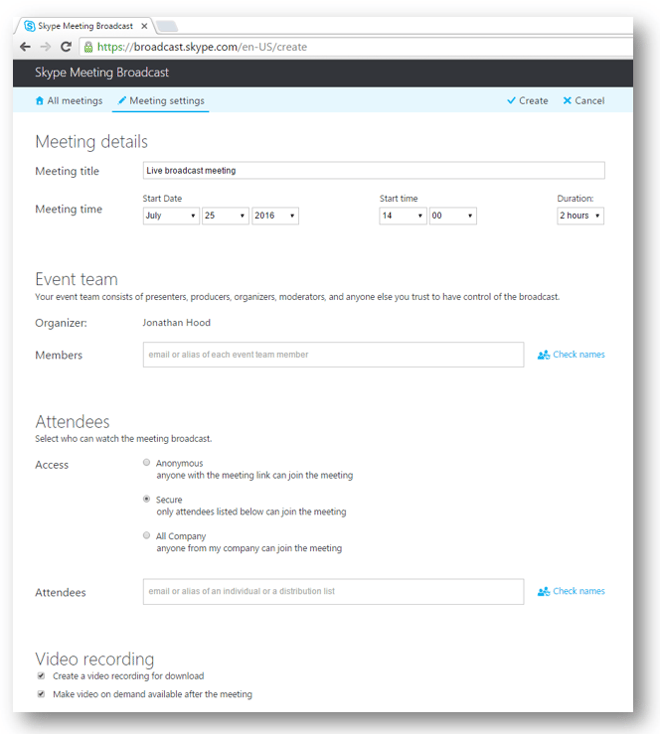Click the checkmark icon next to Create
The image size is (660, 734).
point(511,101)
